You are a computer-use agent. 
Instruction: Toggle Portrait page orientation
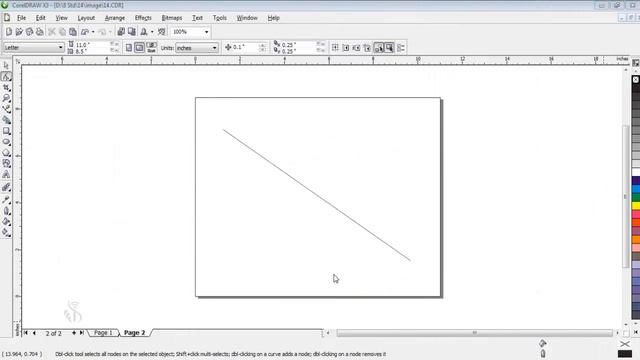click(129, 48)
